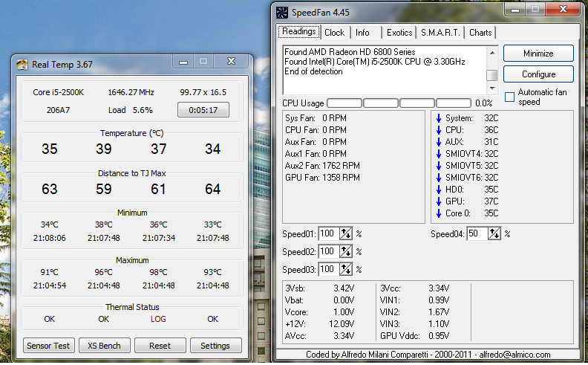
Task: Switch to the Clock tab
Action: [335, 33]
